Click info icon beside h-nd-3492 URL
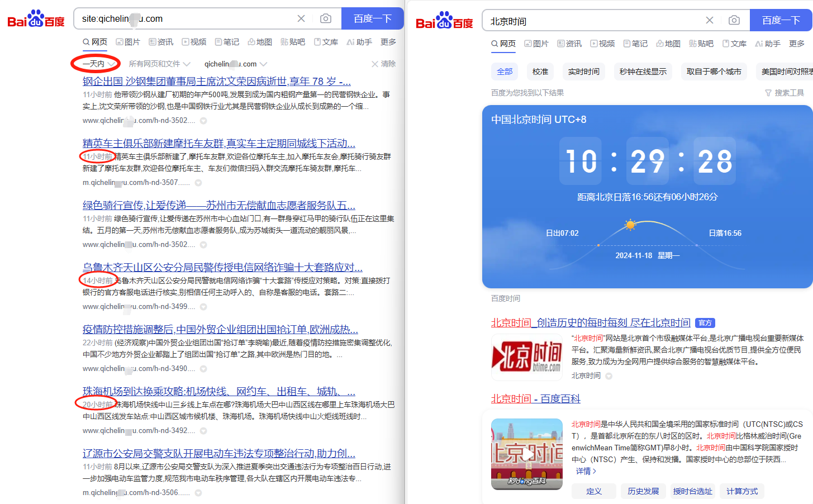This screenshot has height=504, width=813. click(203, 431)
